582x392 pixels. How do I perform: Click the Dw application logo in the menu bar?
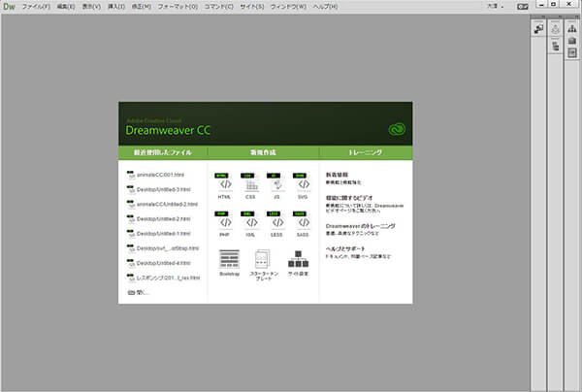pyautogui.click(x=9, y=7)
